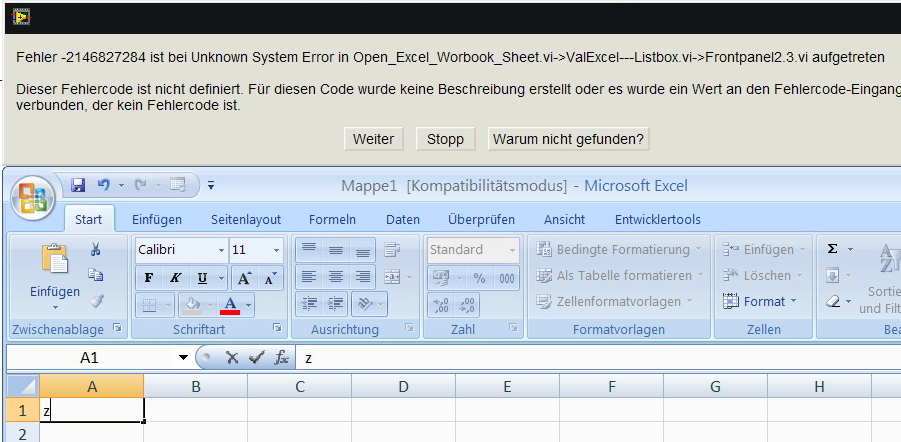Align text to vertical middle
The image size is (901, 442).
(336, 249)
